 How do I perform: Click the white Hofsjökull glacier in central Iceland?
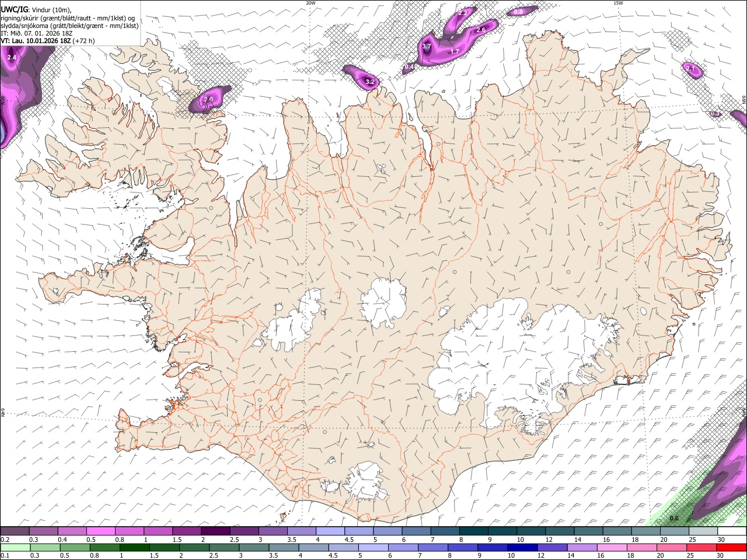[383, 302]
